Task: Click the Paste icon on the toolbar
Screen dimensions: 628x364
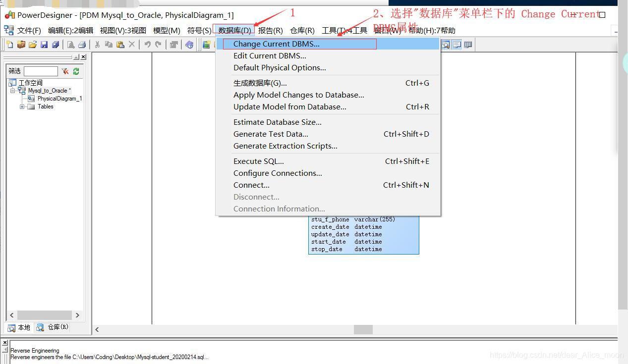Action: pos(121,44)
